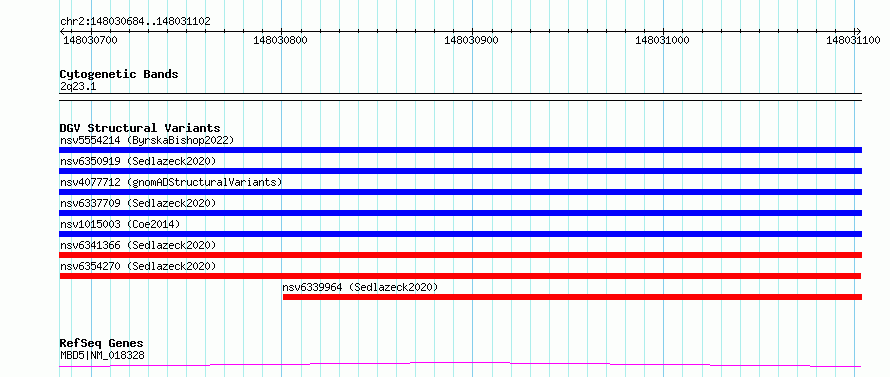The width and height of the screenshot is (890, 377).
Task: Click the nsv1015003 (Coe2014) variant label
Action: (x=120, y=224)
